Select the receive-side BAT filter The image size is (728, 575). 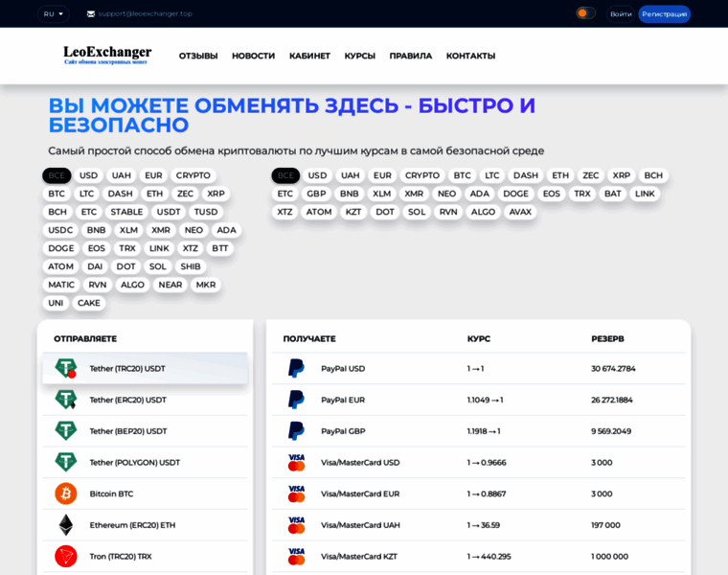(612, 194)
